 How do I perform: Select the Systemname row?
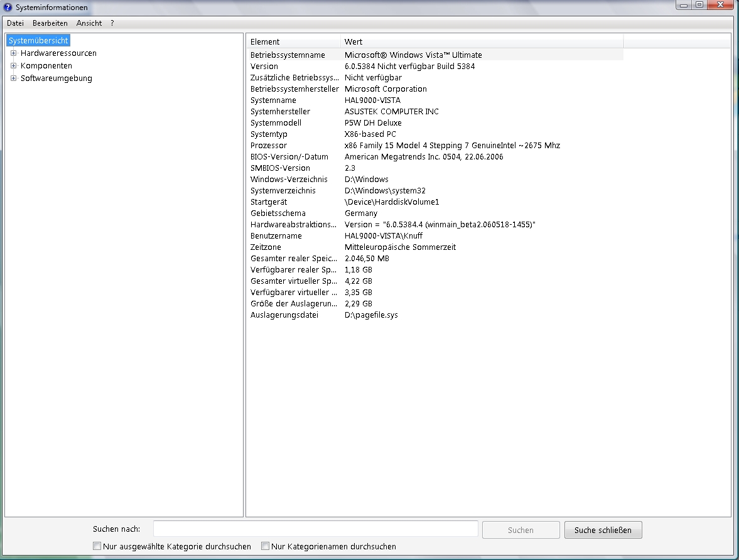tap(434, 100)
